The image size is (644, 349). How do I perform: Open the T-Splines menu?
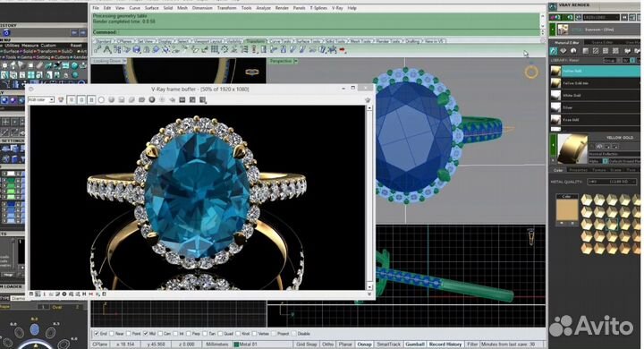(318, 8)
